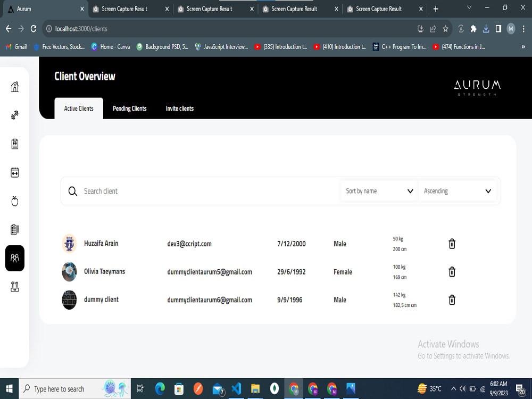Open Olivia Taeymans profile thumbnail
532x399 pixels.
click(69, 271)
